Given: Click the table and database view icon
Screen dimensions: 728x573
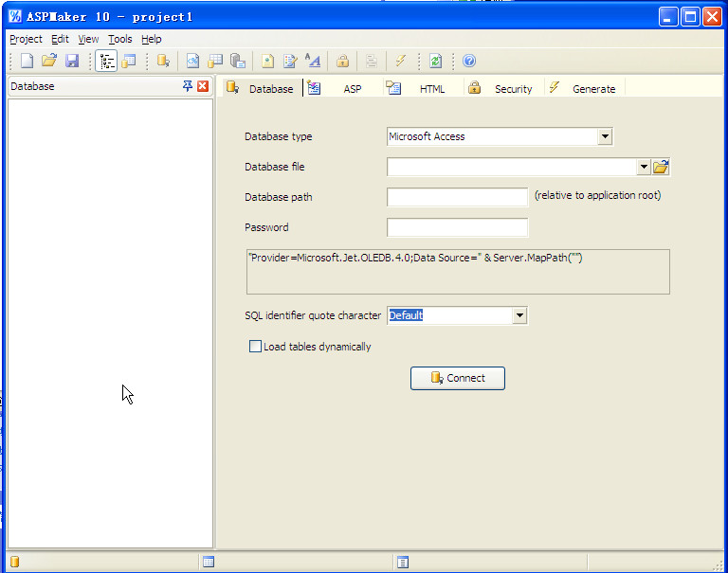Looking at the screenshot, I should [129, 61].
